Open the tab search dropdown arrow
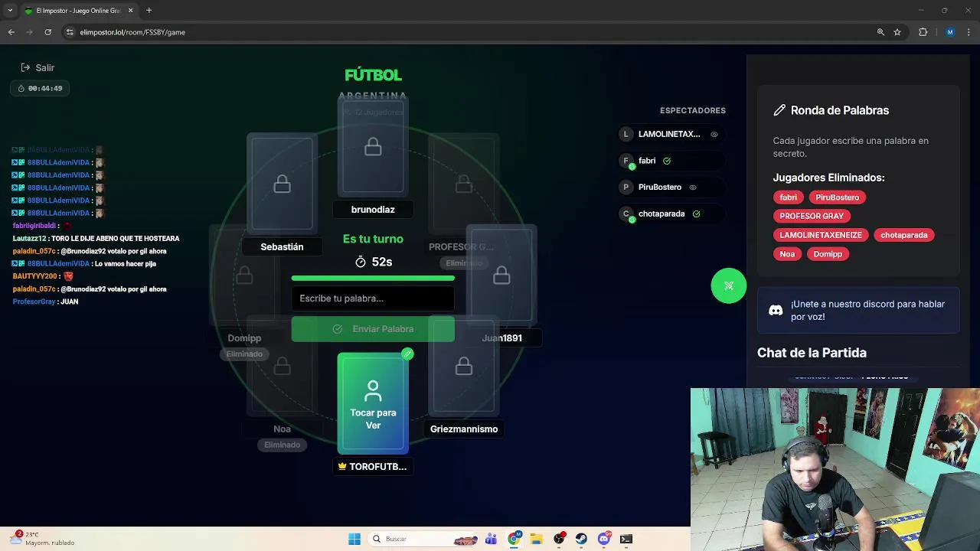The image size is (980, 551). [9, 11]
